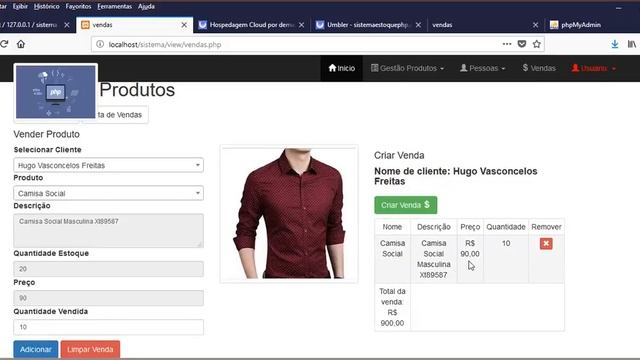Open the Histórico menu

(x=47, y=7)
